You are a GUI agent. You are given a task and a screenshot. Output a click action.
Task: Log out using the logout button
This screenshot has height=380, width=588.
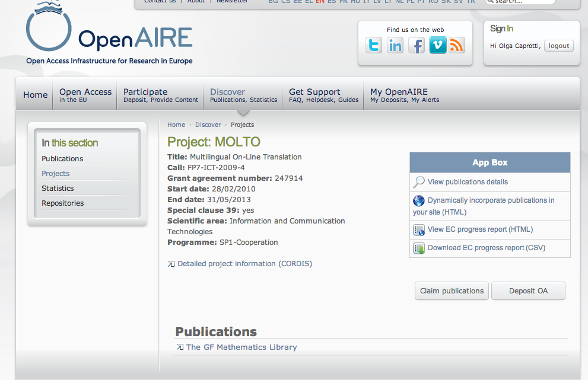(559, 46)
